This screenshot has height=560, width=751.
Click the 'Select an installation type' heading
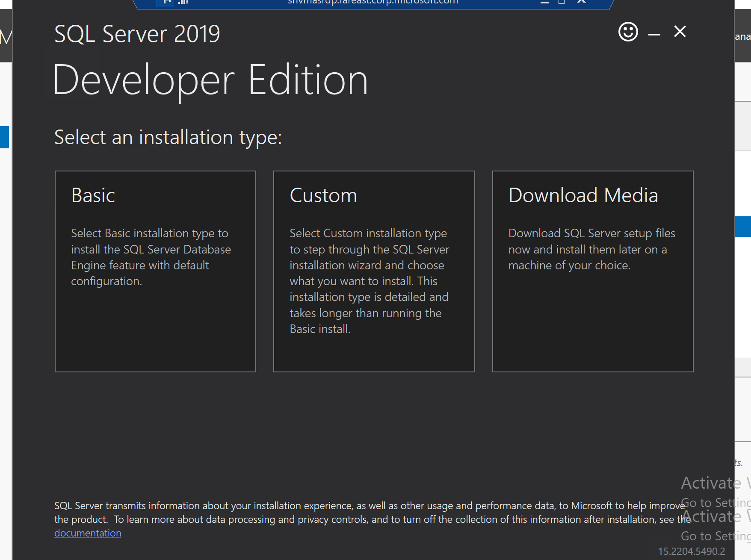168,137
